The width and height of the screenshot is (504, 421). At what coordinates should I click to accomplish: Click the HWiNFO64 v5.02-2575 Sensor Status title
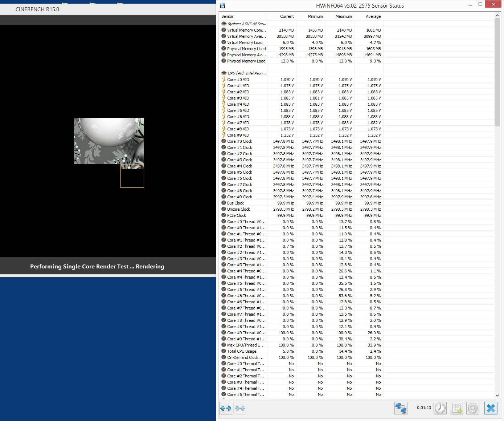tap(360, 5)
